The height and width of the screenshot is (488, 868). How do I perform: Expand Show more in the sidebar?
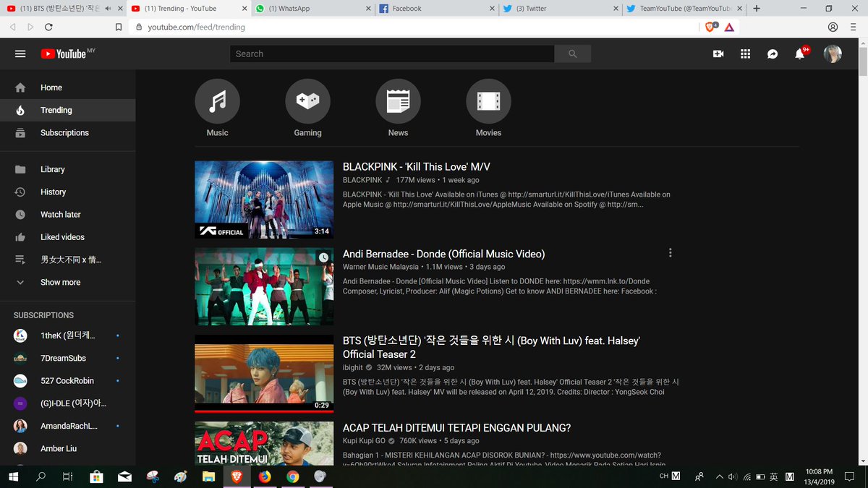pyautogui.click(x=67, y=282)
